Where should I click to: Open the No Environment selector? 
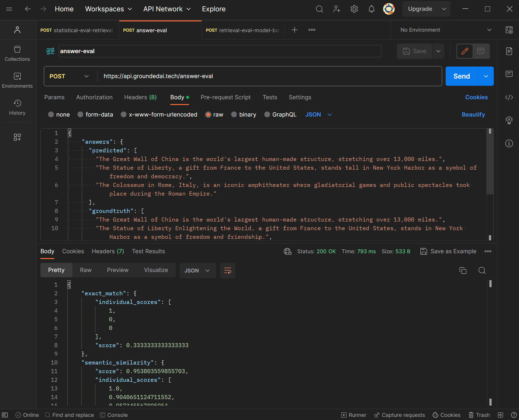[x=446, y=30]
